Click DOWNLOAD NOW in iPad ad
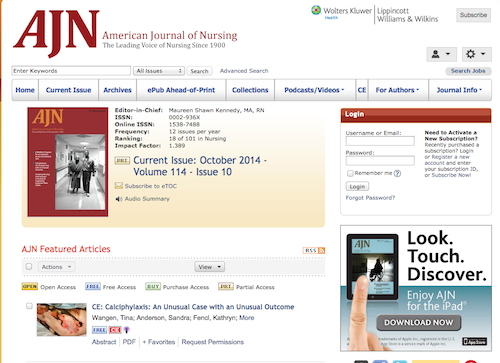The height and width of the screenshot is (363, 500). [x=419, y=322]
